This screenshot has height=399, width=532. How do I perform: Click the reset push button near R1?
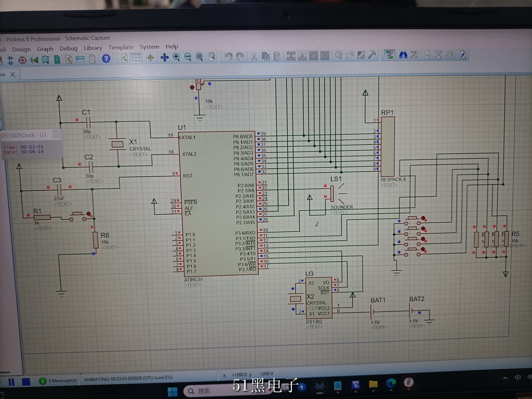78,216
